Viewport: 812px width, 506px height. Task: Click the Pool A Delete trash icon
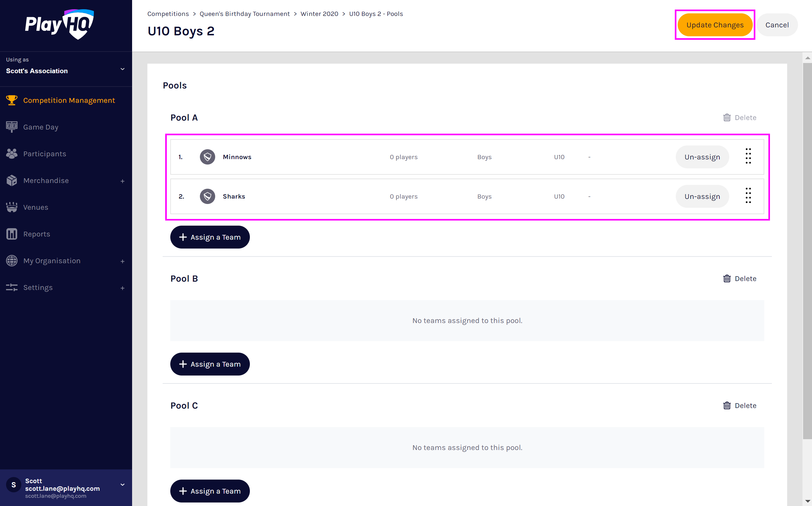(727, 117)
